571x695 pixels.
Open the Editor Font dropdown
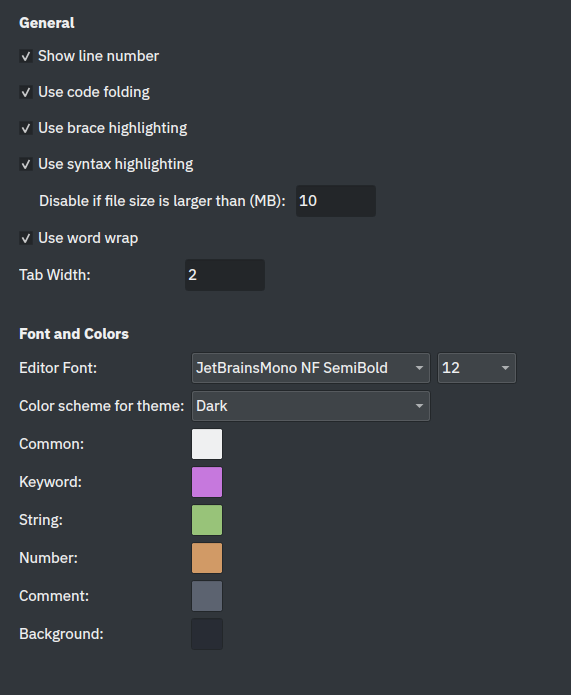click(x=311, y=368)
